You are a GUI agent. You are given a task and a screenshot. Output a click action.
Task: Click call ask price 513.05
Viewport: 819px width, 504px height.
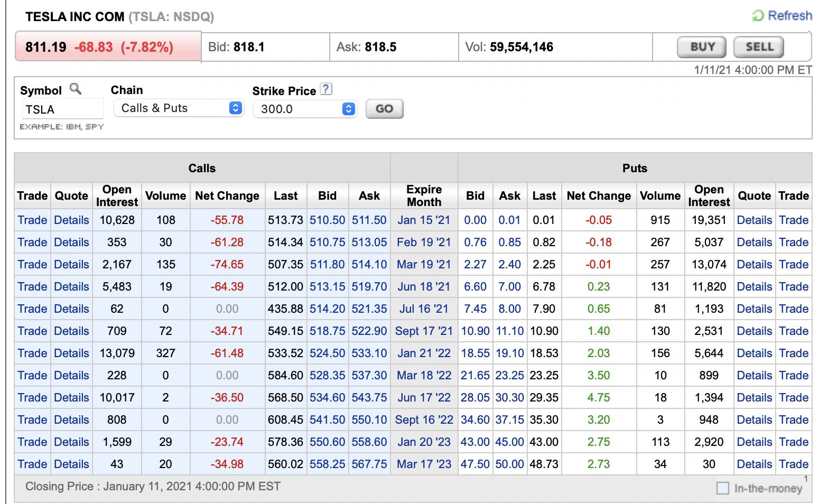369,242
